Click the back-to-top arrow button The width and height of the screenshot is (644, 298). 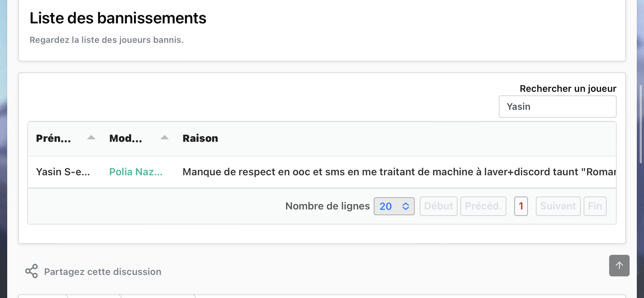coord(619,266)
